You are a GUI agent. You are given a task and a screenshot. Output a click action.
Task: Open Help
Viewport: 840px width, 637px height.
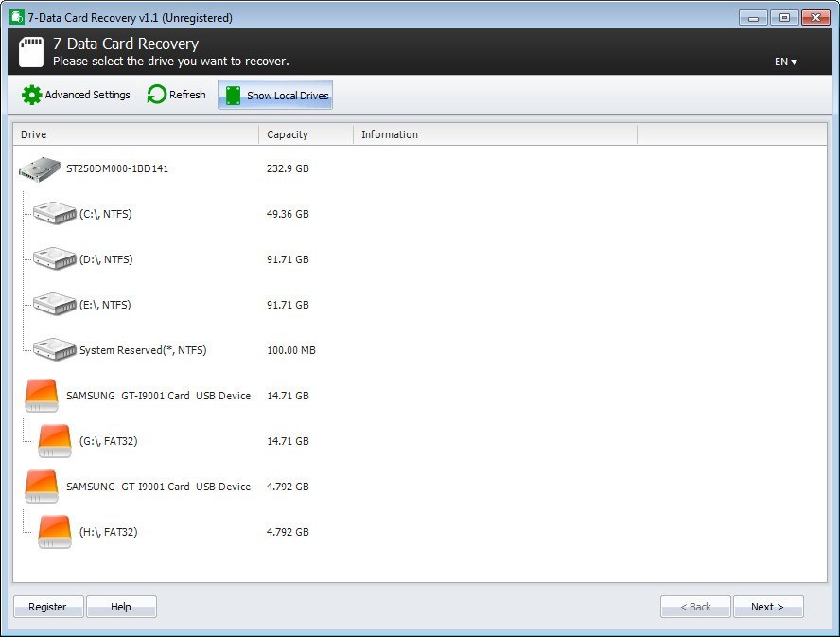[121, 606]
